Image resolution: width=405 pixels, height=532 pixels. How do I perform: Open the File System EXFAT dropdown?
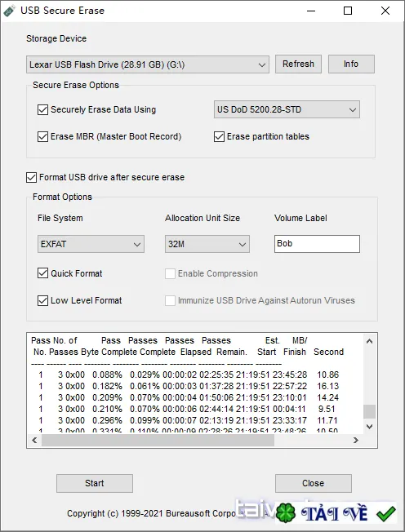pos(91,244)
